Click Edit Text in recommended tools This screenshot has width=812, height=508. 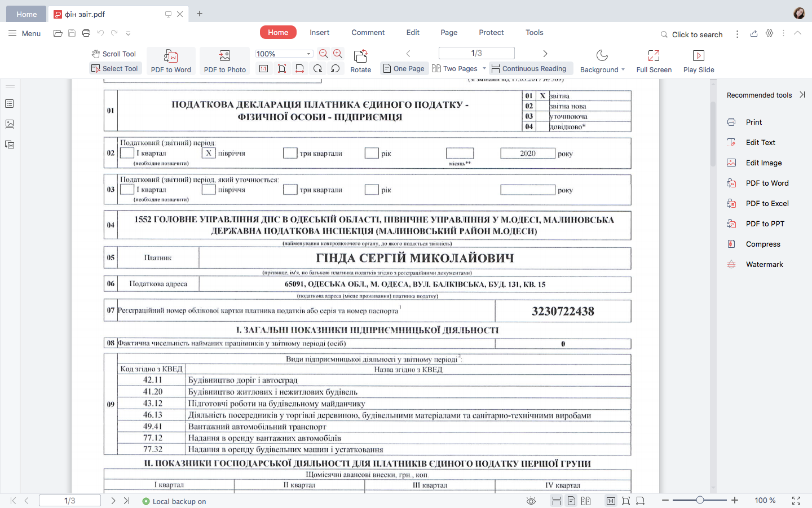coord(760,142)
